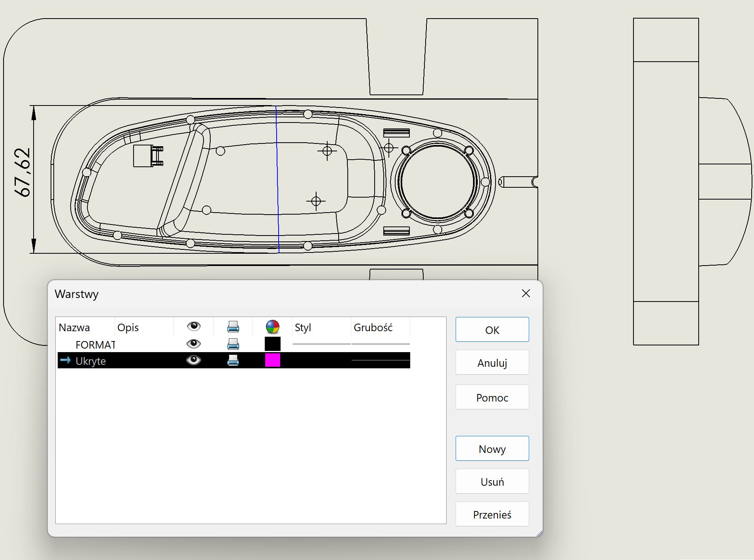This screenshot has width=754, height=560.
Task: Open help with the Pomoc button
Action: click(492, 398)
